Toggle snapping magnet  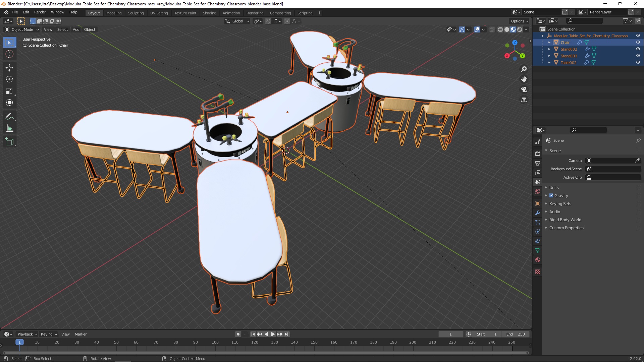268,21
